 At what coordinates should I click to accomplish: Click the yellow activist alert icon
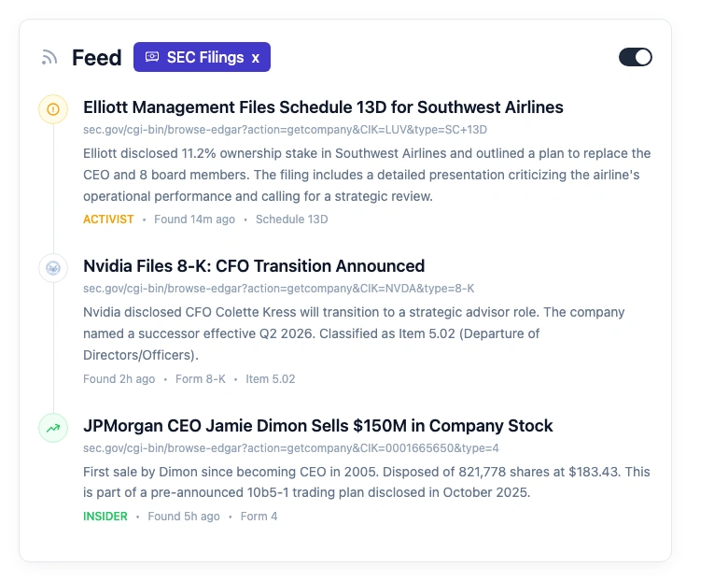tap(53, 109)
